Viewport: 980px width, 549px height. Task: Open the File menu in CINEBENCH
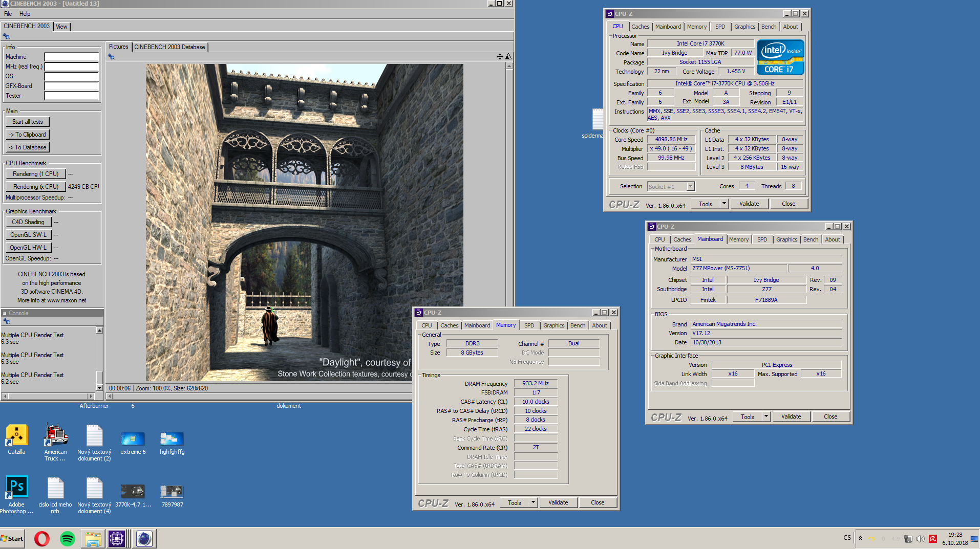pos(8,14)
